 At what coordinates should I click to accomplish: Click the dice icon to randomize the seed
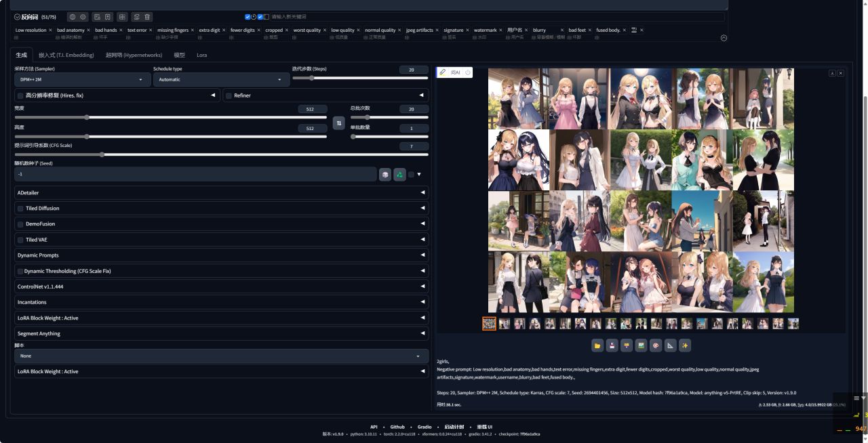tap(385, 174)
